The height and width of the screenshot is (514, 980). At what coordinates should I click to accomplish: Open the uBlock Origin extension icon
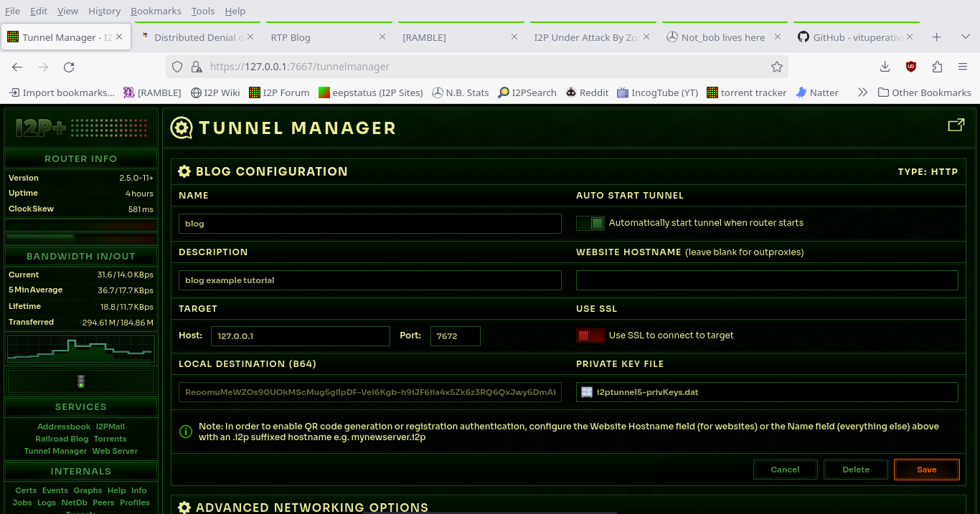tap(911, 67)
